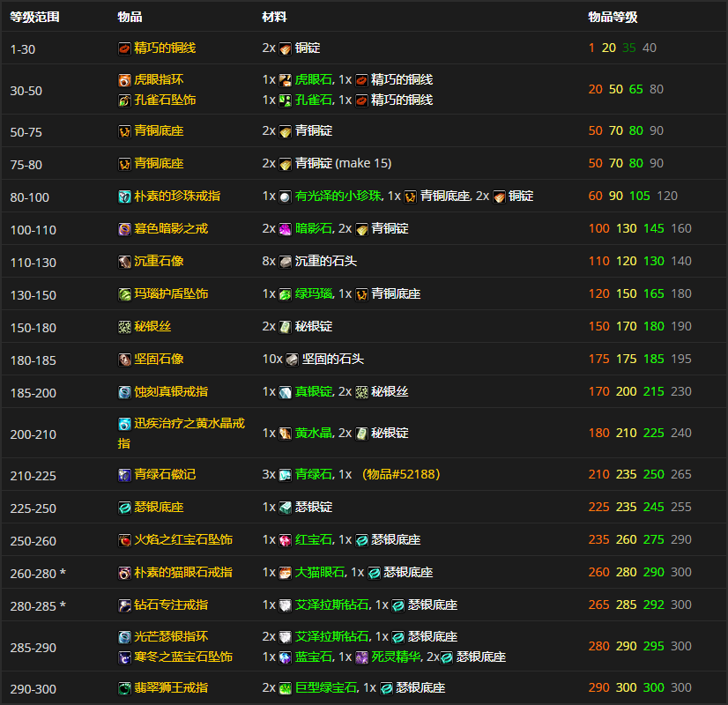Follow the 玛瑙护盾坠饰 link
Screen dimensions: 728x705
[171, 294]
